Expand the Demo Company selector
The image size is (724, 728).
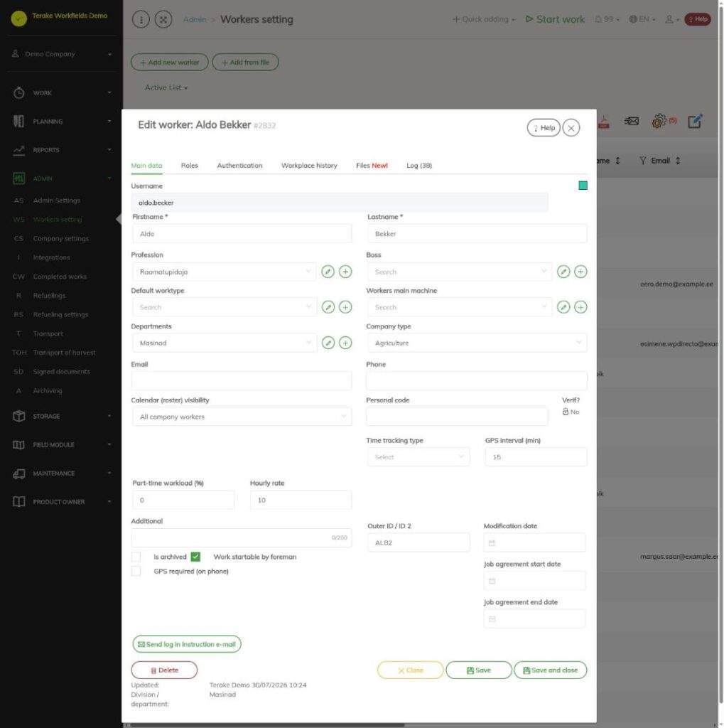coord(61,54)
